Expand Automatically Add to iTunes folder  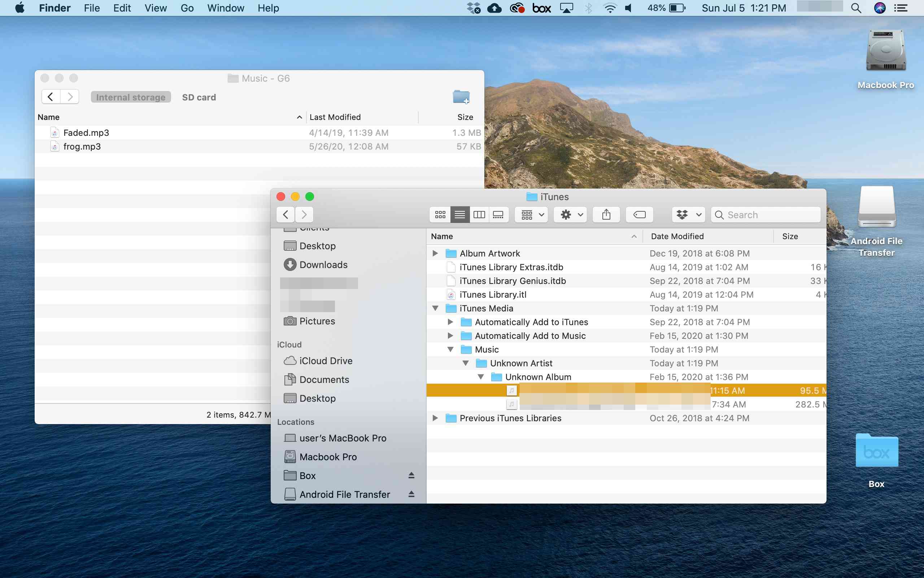click(450, 322)
